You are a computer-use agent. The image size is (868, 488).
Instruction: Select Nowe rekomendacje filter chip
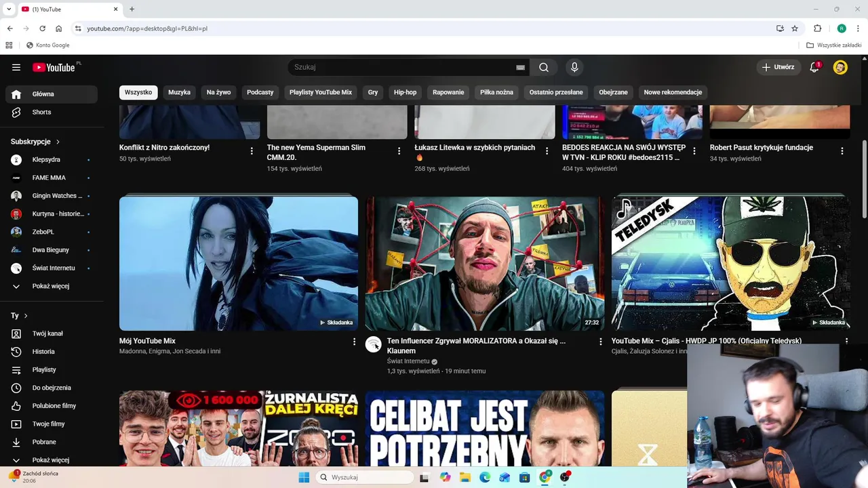point(673,92)
